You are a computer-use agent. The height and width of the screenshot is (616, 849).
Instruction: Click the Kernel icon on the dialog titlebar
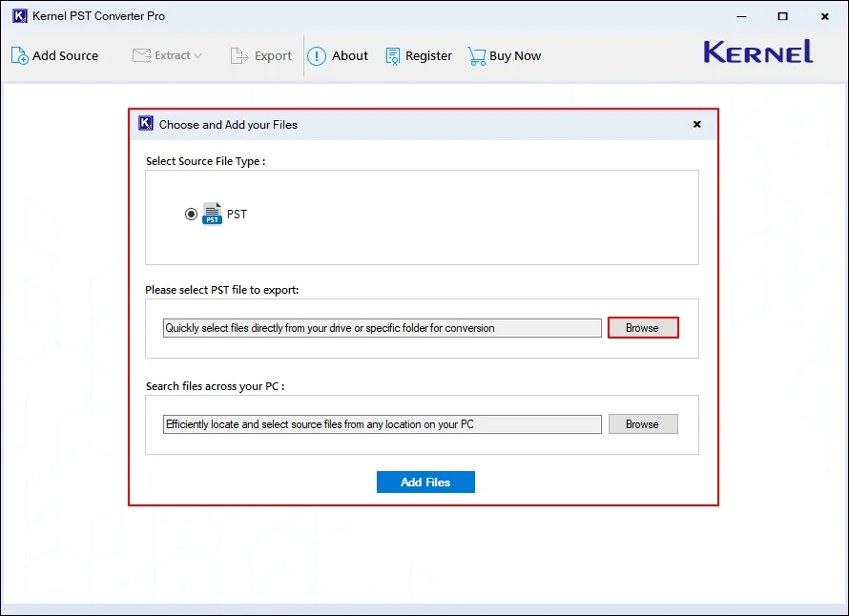pos(145,123)
